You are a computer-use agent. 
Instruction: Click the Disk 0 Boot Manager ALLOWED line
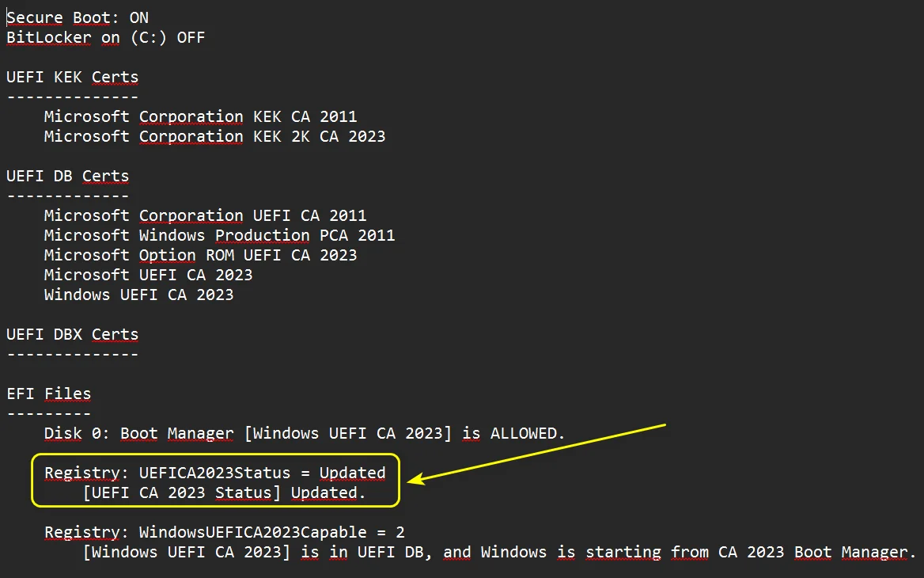[305, 434]
